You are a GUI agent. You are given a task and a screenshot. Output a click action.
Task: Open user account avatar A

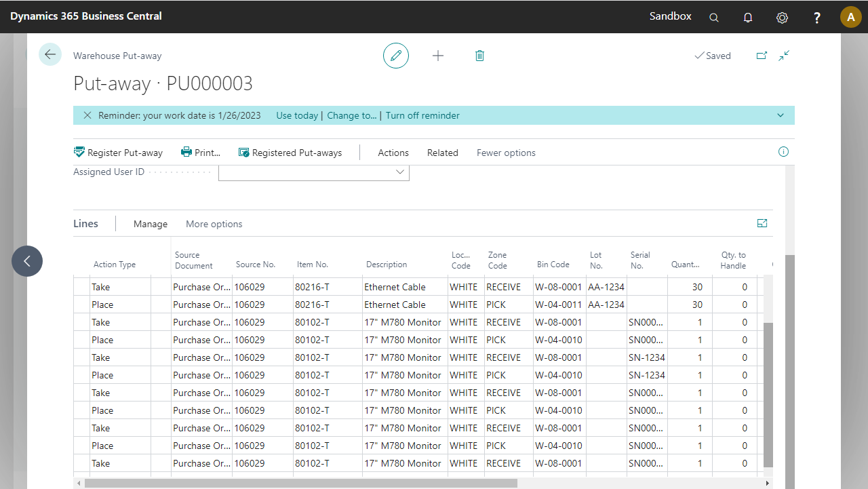(x=851, y=17)
